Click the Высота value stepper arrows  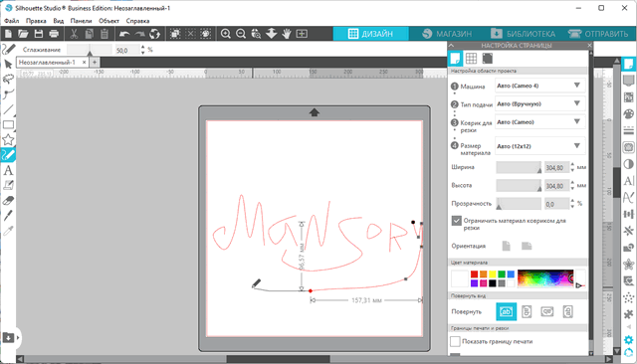point(572,185)
